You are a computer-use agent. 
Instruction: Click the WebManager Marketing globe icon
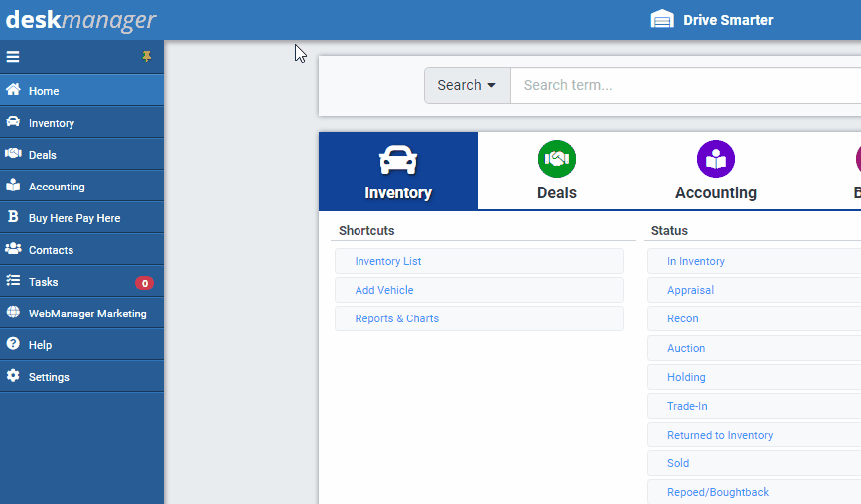[x=13, y=313]
